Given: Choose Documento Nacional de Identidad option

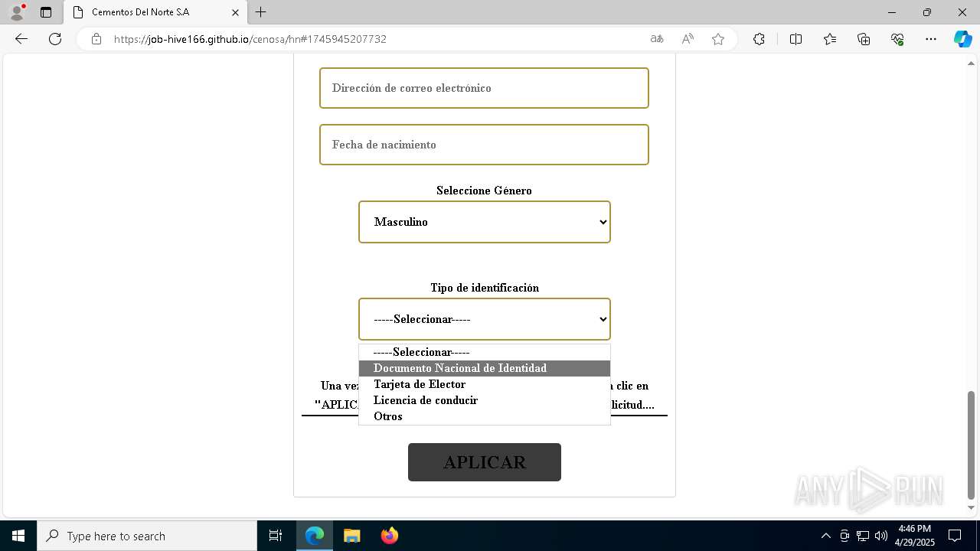Looking at the screenshot, I should 485,368.
